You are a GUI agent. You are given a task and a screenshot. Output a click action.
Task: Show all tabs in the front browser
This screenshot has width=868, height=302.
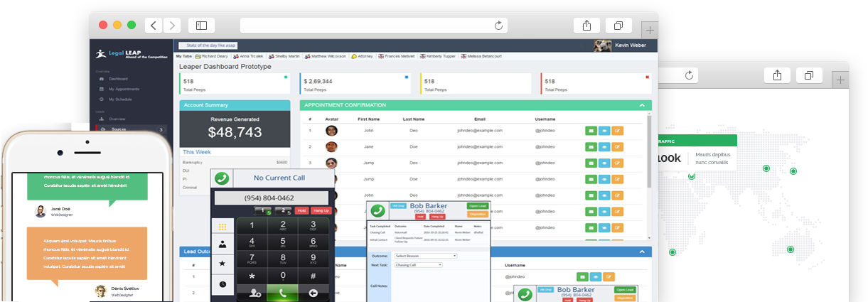point(618,26)
